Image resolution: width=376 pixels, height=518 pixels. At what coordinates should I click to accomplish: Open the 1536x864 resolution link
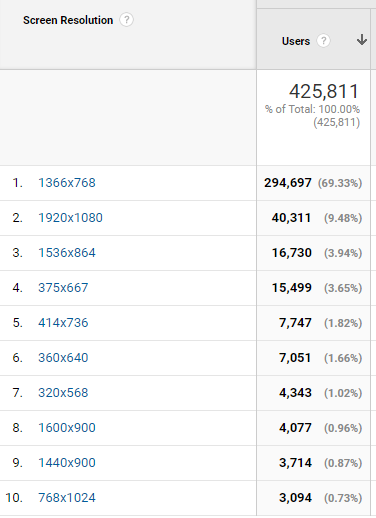67,253
